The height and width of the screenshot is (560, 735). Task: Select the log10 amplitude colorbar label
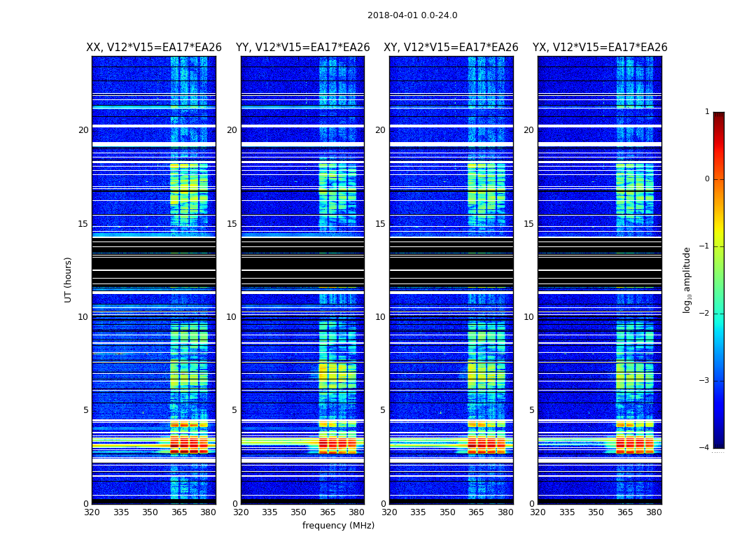click(x=687, y=279)
